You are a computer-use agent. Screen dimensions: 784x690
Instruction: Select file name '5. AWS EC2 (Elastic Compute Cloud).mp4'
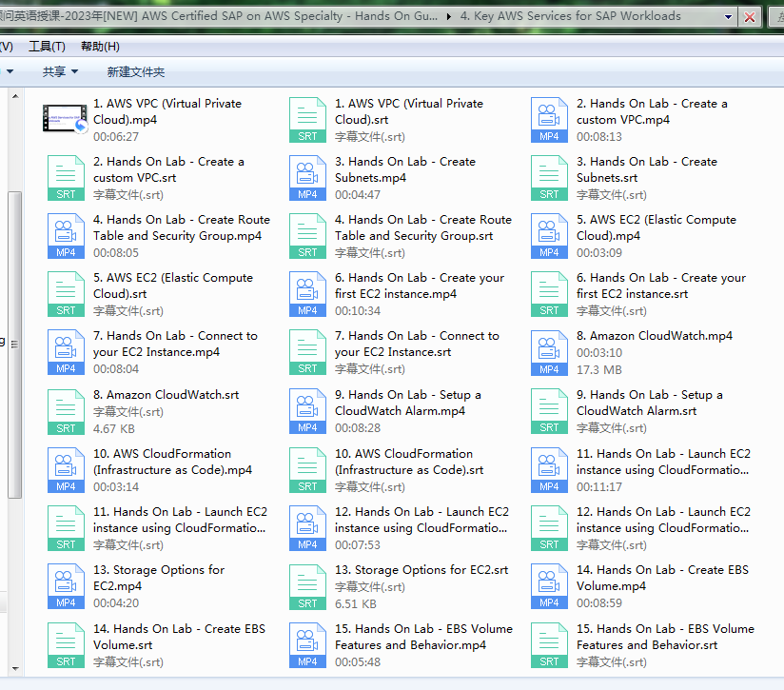point(656,227)
